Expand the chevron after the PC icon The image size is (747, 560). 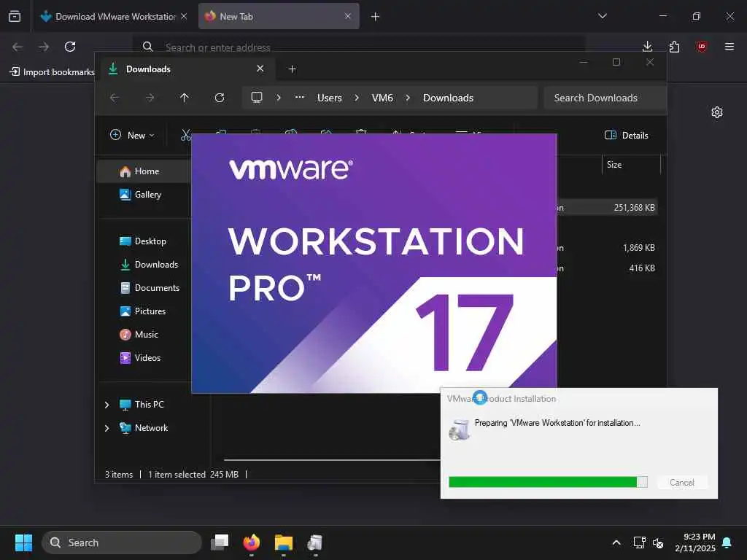tap(279, 98)
